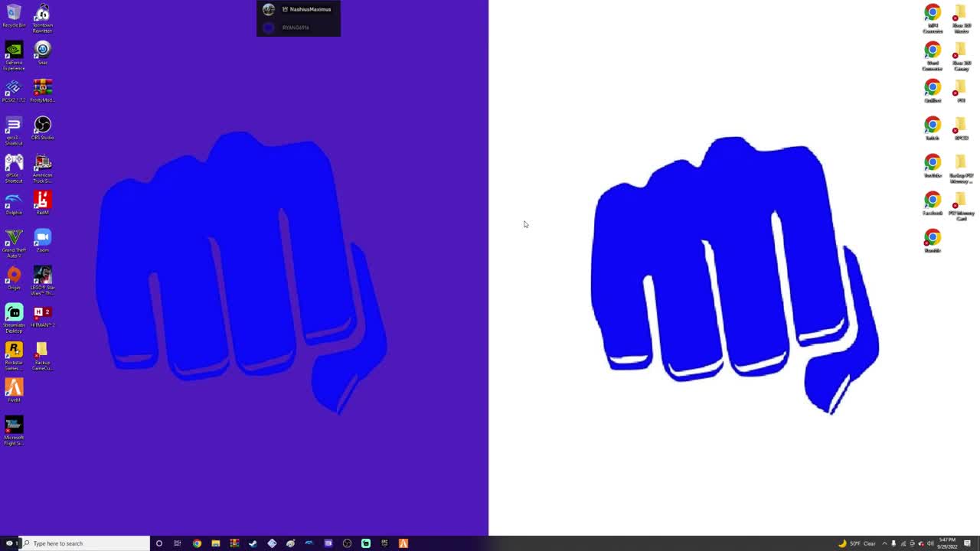Open the PSP Memory Card folder

(x=961, y=206)
